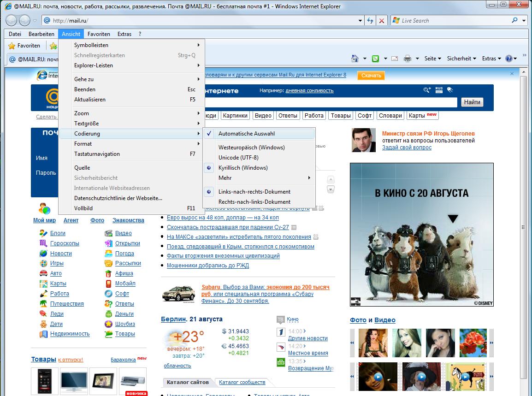This screenshot has width=532, height=396.
Task: Click the Гороскопы zodiac icon
Action: coord(43,243)
